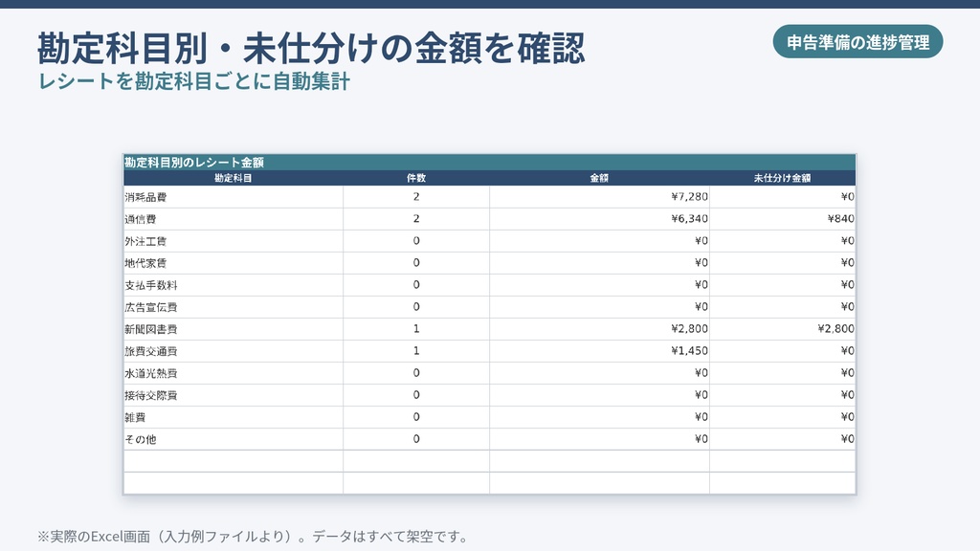The image size is (980, 551).
Task: Select the 通信費 row label
Action: click(x=141, y=219)
